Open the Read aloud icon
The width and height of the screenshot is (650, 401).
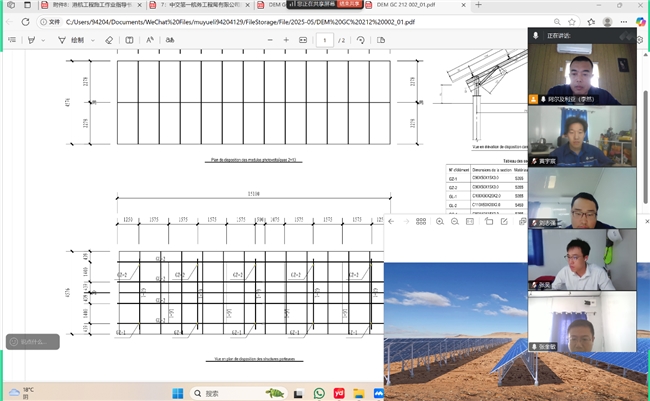click(150, 40)
